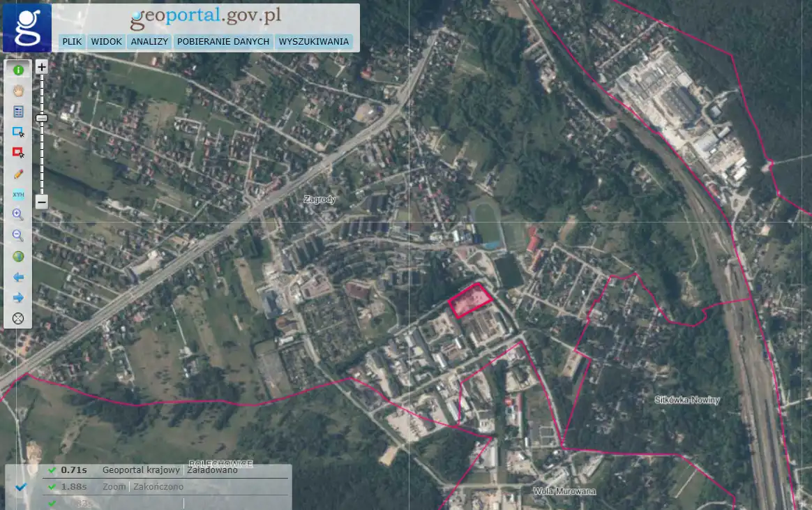Click the zoom slider handle
Image resolution: width=812 pixels, height=510 pixels.
[x=42, y=119]
